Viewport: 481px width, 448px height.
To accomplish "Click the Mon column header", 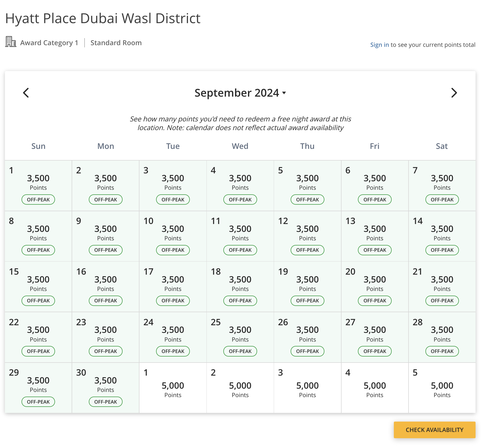I will pyautogui.click(x=106, y=146).
